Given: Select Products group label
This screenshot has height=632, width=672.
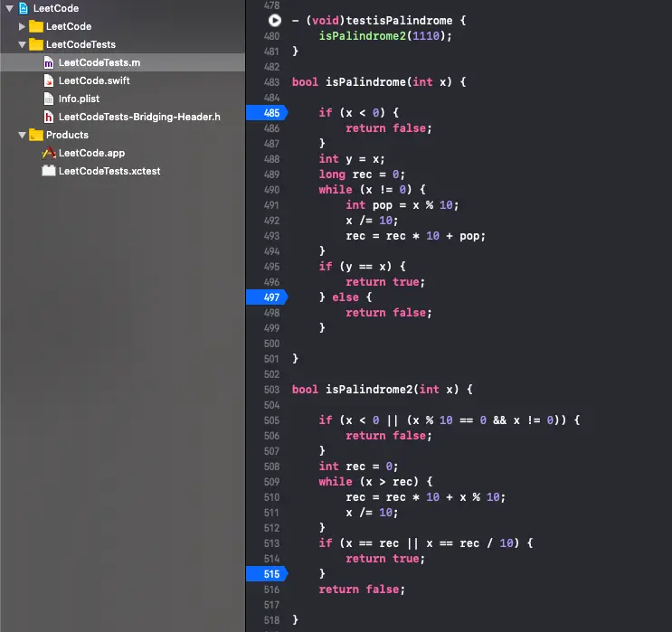Looking at the screenshot, I should 67,135.
